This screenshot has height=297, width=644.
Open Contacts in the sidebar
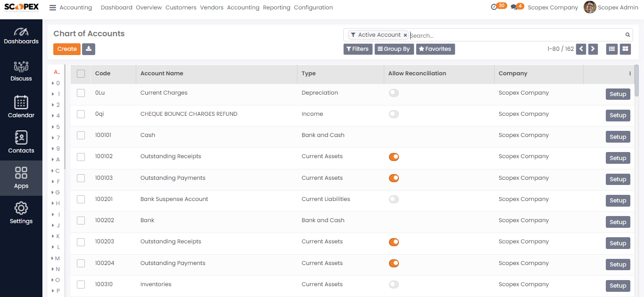(21, 142)
